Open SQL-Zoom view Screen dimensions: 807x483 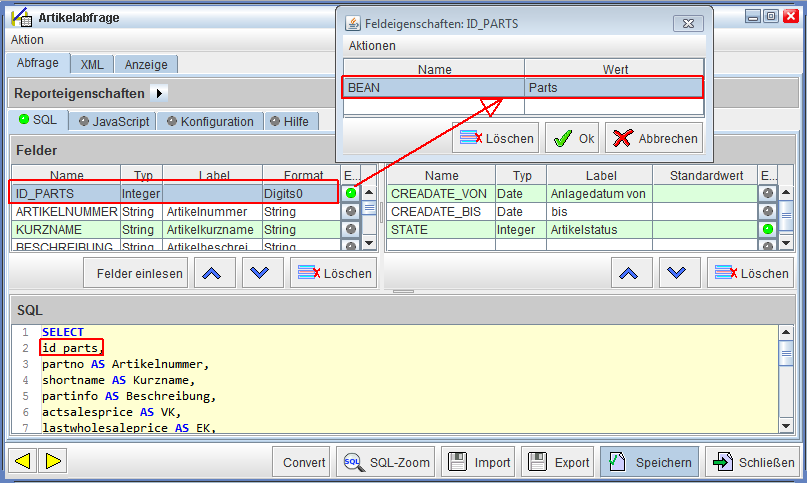[387, 462]
